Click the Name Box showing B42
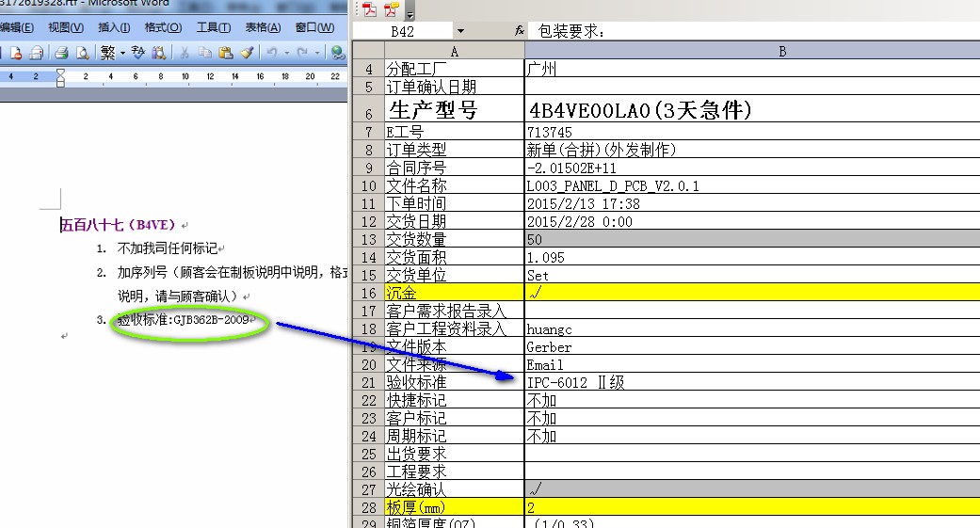The width and height of the screenshot is (980, 528). (403, 31)
